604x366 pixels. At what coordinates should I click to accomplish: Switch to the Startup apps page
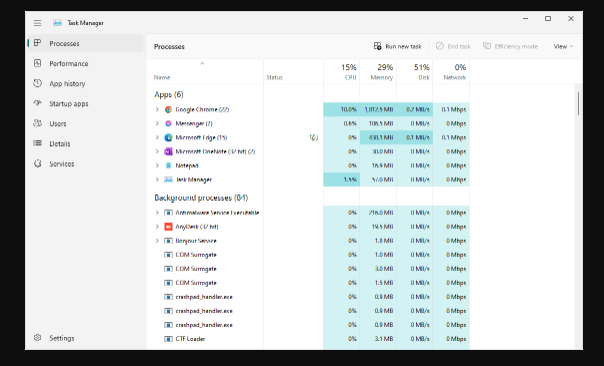[86, 103]
